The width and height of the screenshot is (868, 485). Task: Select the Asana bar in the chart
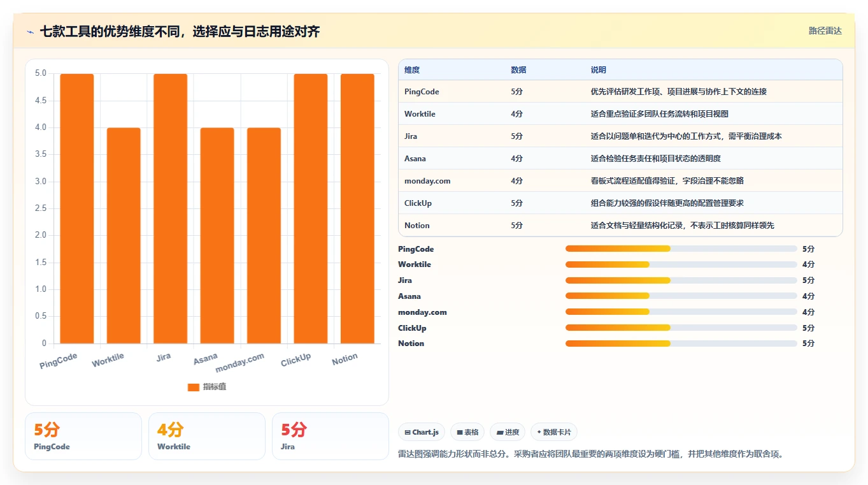click(x=217, y=235)
